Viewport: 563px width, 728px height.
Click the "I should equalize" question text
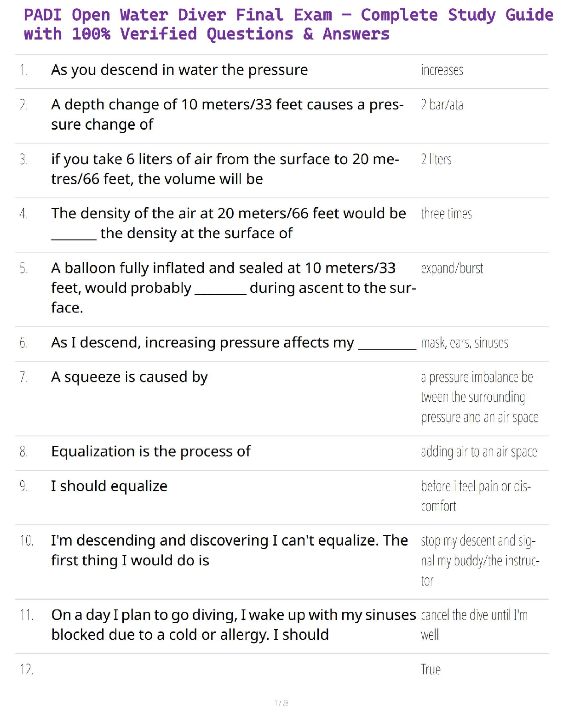[x=109, y=486]
